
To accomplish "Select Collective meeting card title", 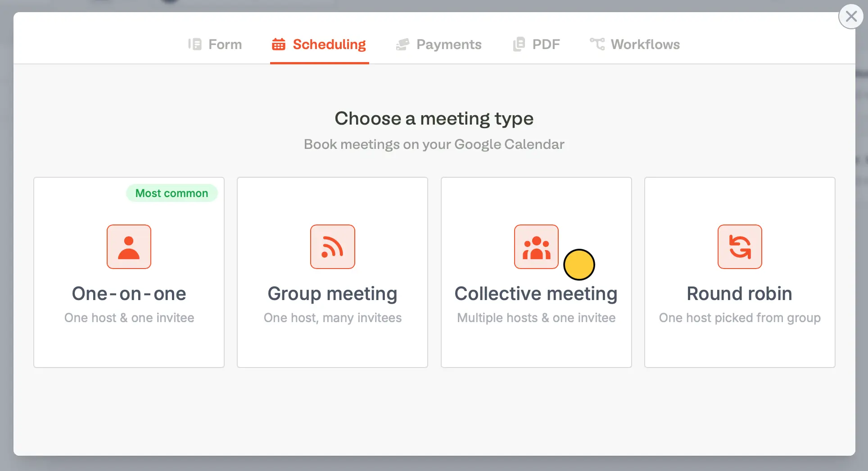I will tap(536, 294).
